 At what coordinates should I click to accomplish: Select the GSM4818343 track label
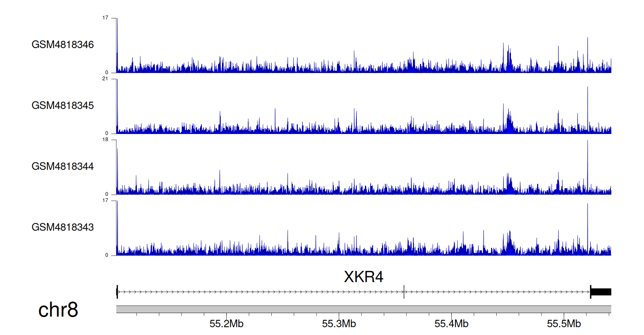(x=63, y=227)
